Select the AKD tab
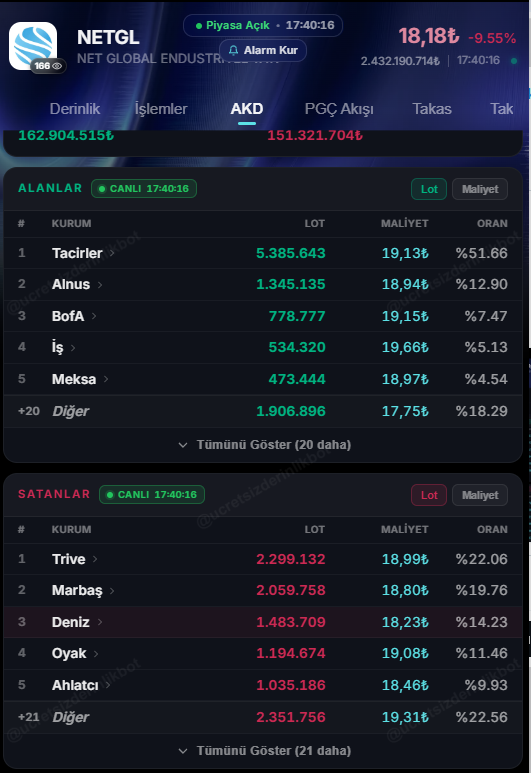 pos(247,109)
